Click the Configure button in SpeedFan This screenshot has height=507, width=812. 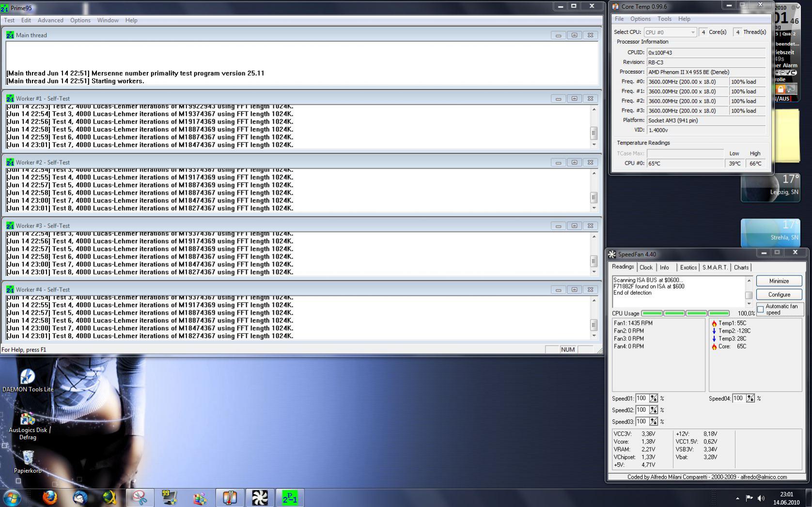[779, 294]
